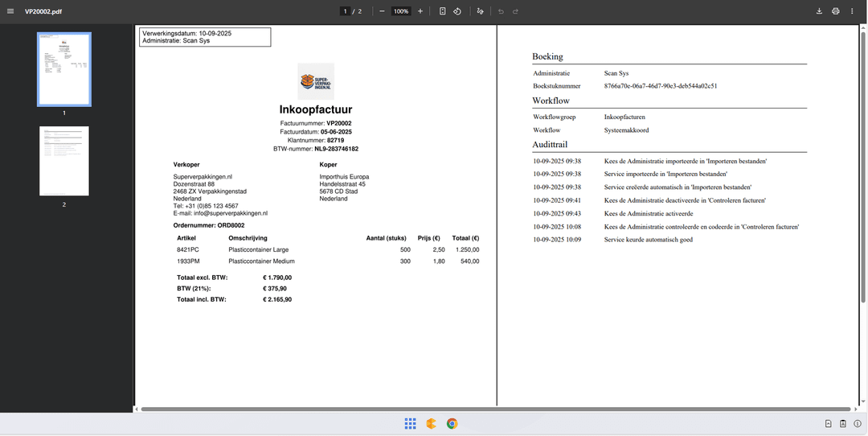
Task: Select the annotate draw tool
Action: point(480,11)
